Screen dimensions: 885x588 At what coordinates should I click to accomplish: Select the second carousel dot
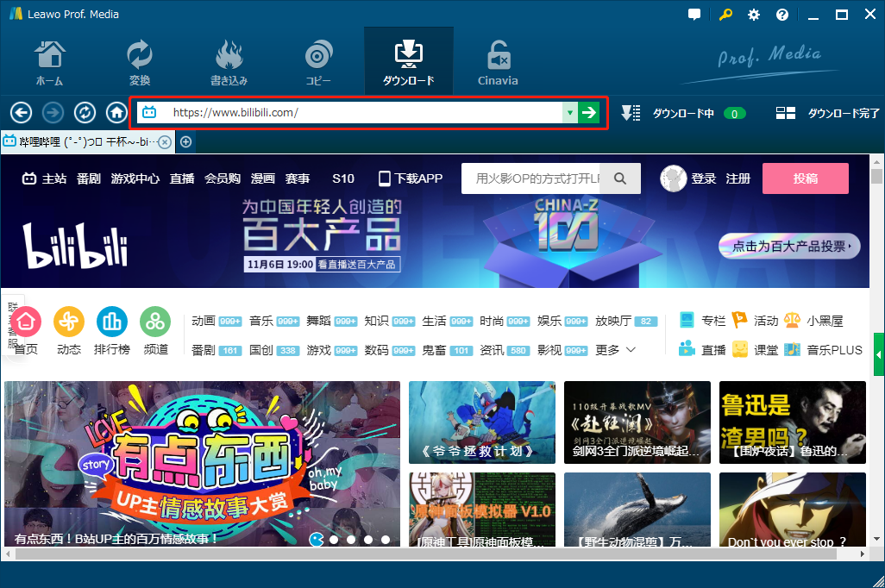(334, 540)
